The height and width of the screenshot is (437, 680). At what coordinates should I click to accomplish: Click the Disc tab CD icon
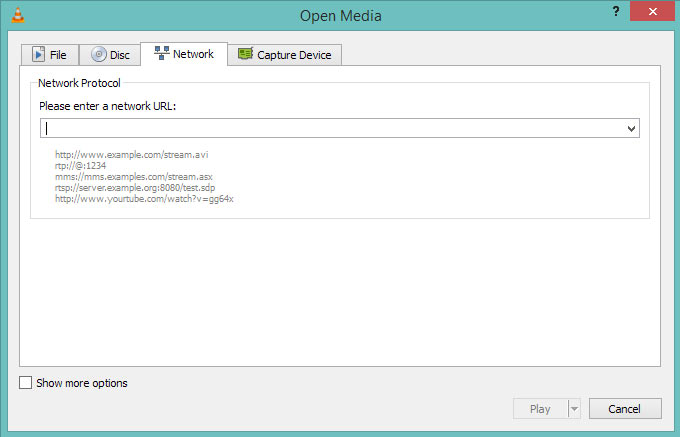[x=98, y=54]
